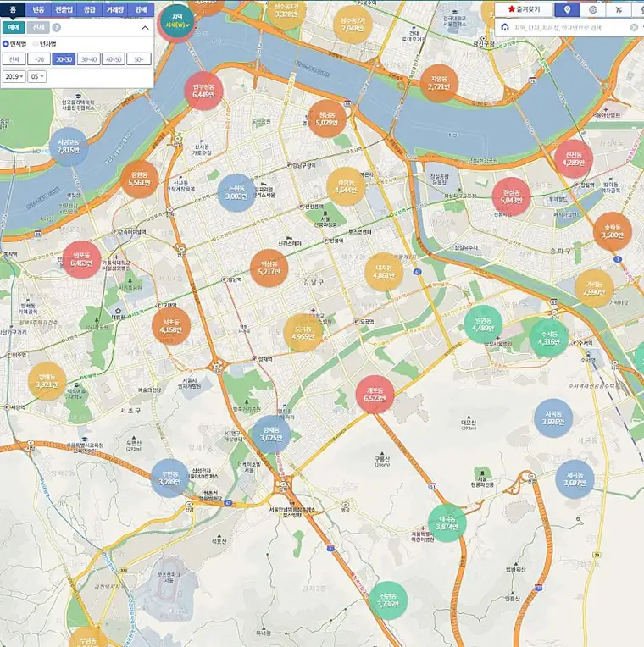Toggle the 40~50 size filter

[114, 59]
